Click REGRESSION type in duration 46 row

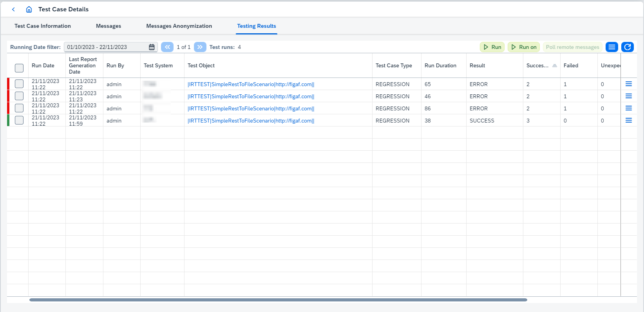pos(393,96)
